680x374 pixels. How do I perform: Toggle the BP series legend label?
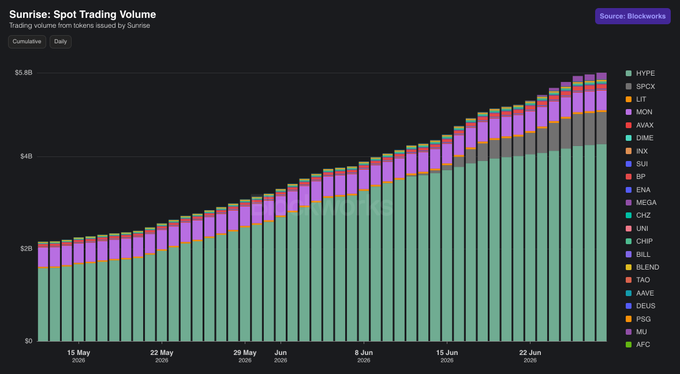[641, 177]
